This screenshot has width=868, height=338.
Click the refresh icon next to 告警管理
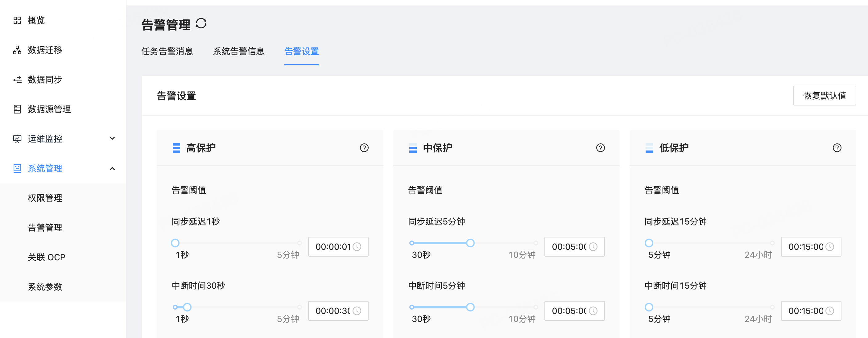(201, 23)
